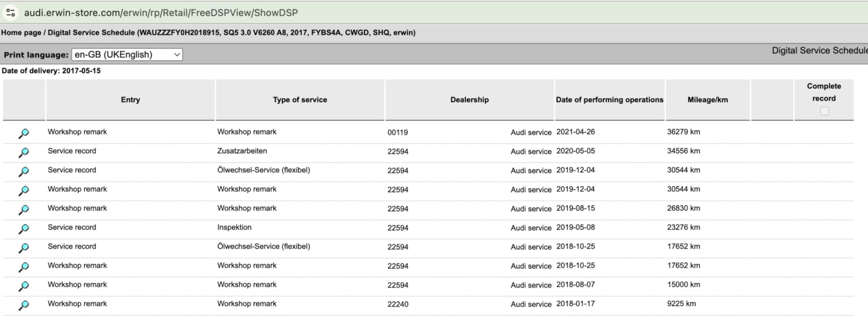Open magnifier for 15000 km workshop remark

[24, 286]
